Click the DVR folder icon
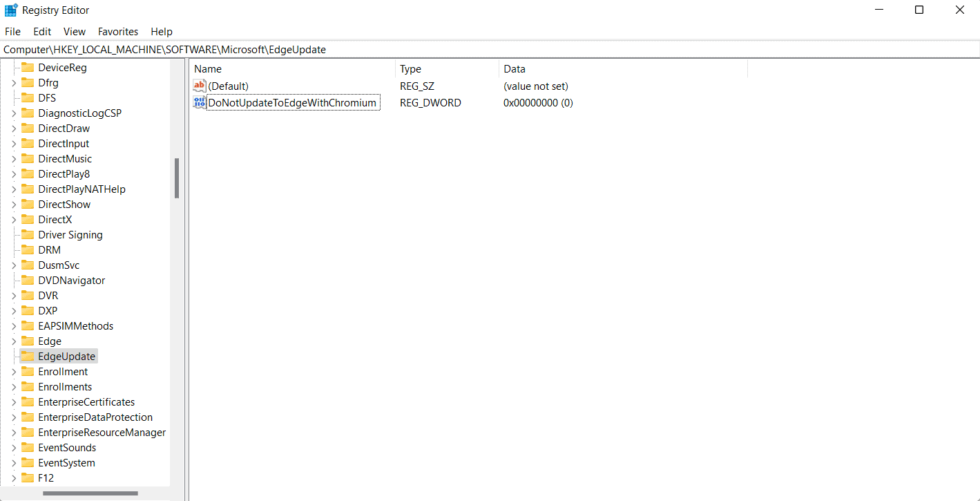The image size is (980, 501). (28, 296)
